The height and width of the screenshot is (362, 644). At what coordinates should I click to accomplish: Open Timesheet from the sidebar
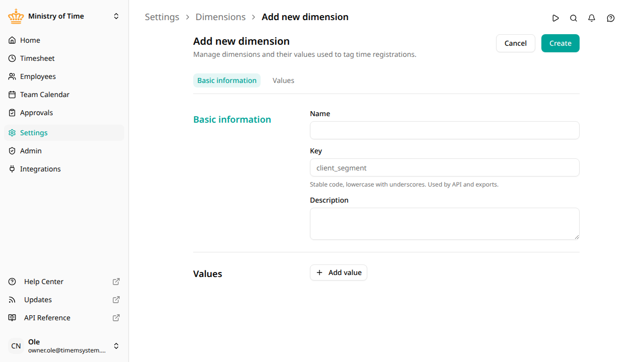[64, 58]
